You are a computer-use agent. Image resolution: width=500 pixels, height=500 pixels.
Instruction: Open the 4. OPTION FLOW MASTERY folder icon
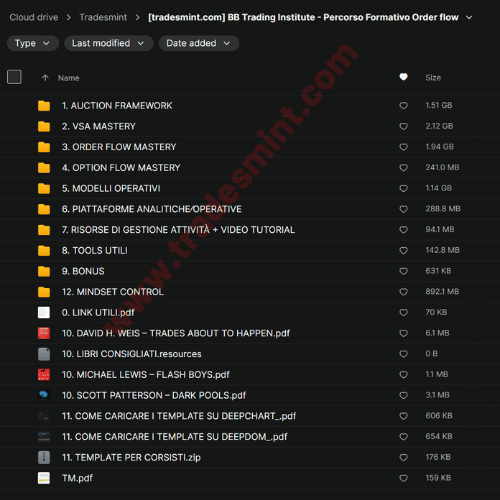click(x=44, y=168)
